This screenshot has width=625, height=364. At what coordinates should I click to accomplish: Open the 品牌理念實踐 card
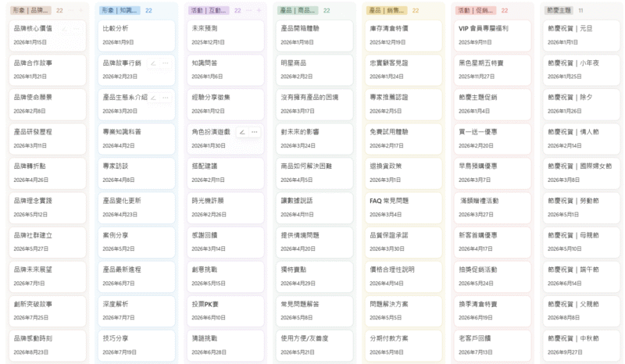click(x=48, y=208)
